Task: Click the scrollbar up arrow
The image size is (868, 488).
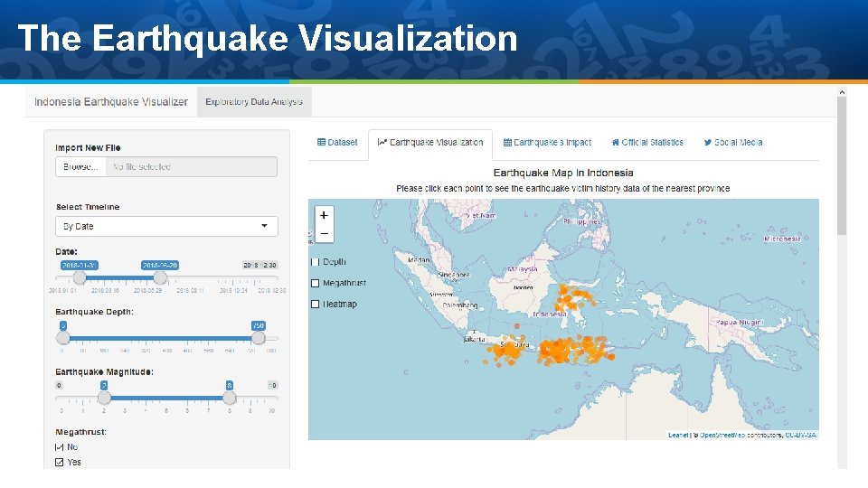Action: [842, 92]
